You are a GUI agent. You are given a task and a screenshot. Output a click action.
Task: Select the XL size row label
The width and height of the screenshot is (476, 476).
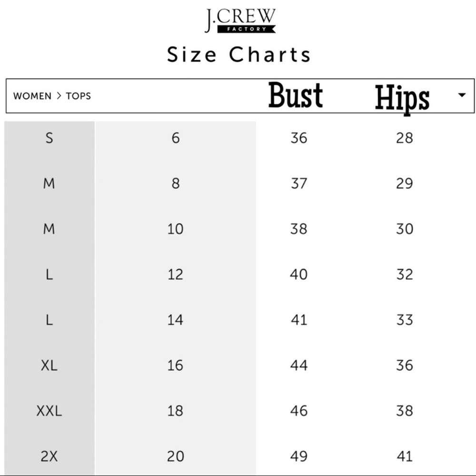[x=49, y=365]
